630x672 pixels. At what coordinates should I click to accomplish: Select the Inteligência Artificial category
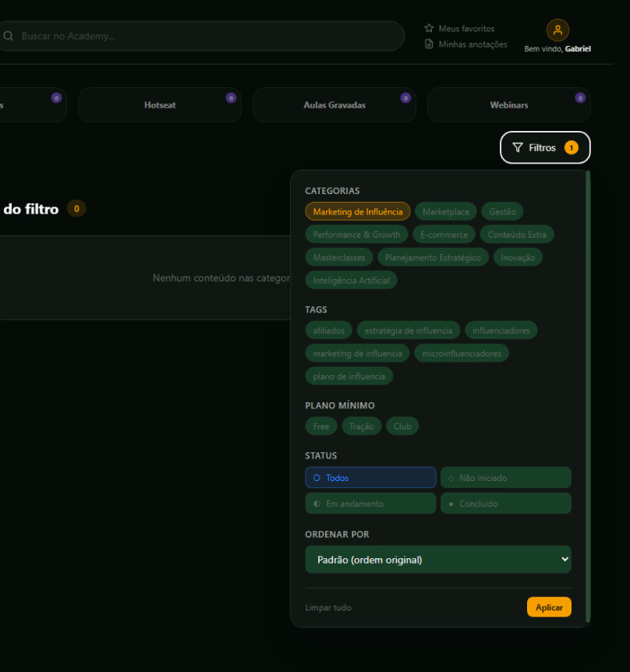click(352, 281)
